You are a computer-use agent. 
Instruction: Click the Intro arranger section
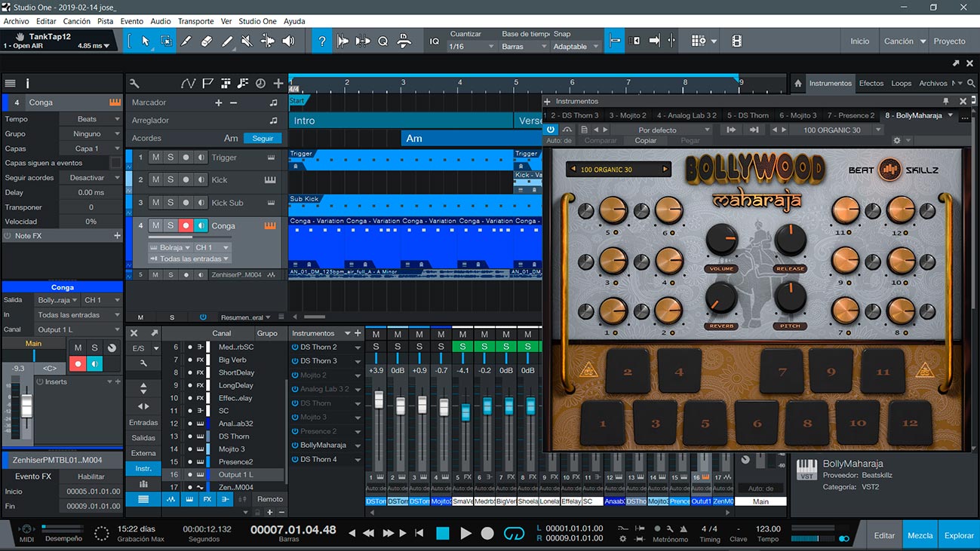point(401,121)
